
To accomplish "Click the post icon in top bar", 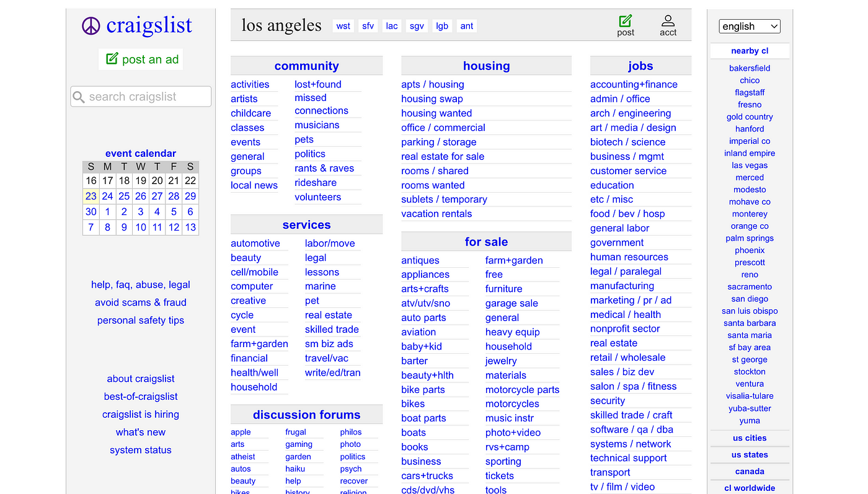I will coord(626,20).
